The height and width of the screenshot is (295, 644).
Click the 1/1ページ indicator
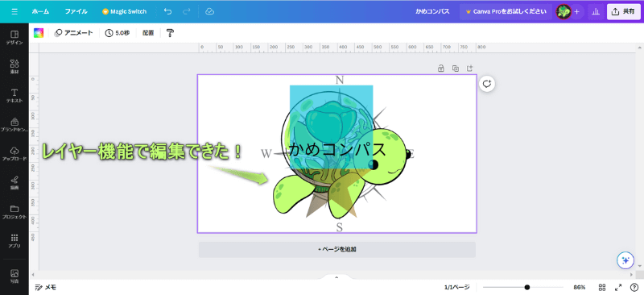click(456, 287)
